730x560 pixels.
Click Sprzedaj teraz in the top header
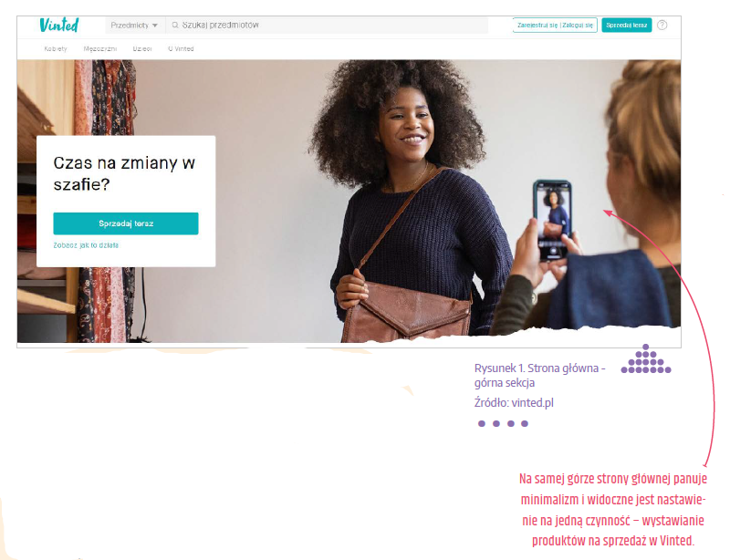coord(627,26)
